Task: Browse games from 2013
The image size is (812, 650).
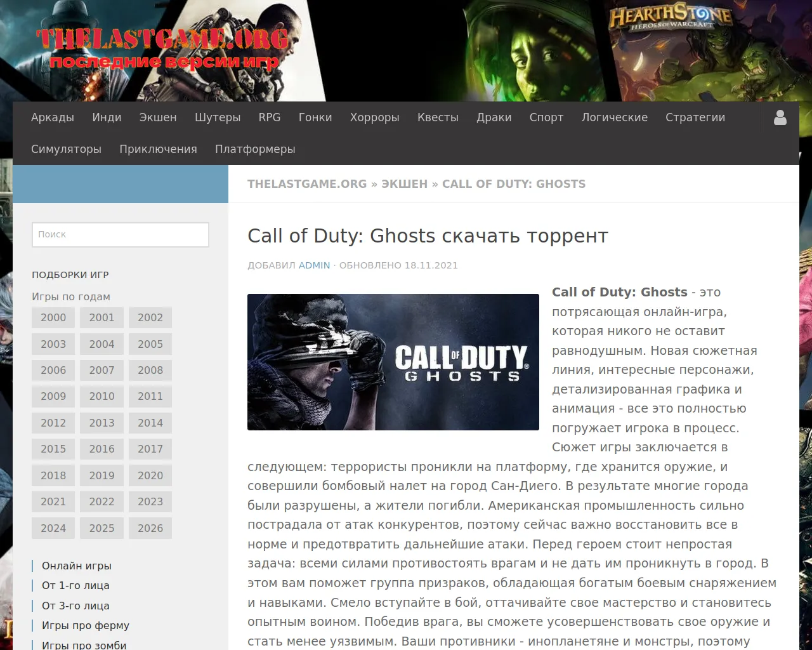Action: click(x=102, y=423)
